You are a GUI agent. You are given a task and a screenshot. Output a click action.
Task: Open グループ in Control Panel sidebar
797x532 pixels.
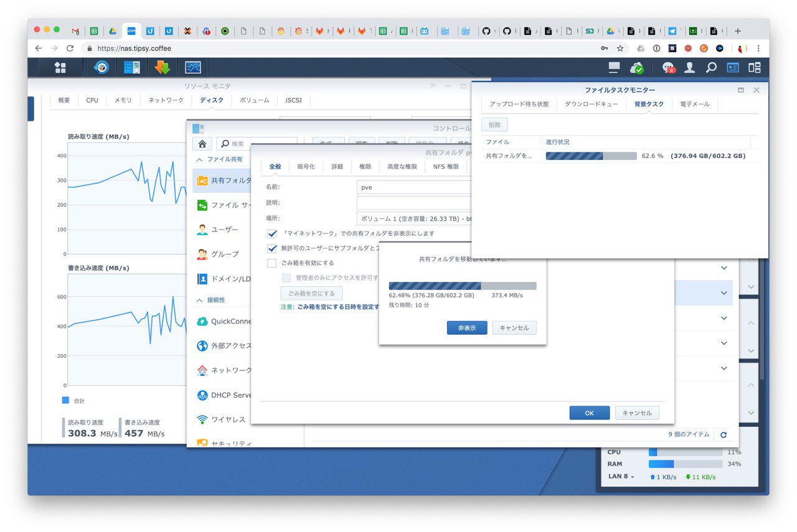(x=221, y=254)
